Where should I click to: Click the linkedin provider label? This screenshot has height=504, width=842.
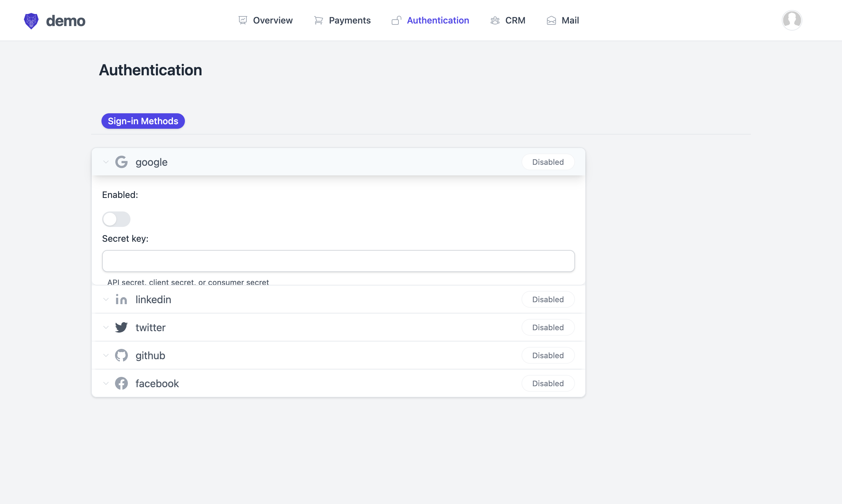coord(153,299)
